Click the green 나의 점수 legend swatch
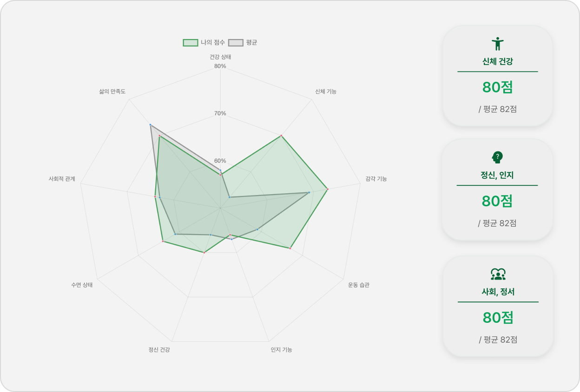 click(191, 42)
